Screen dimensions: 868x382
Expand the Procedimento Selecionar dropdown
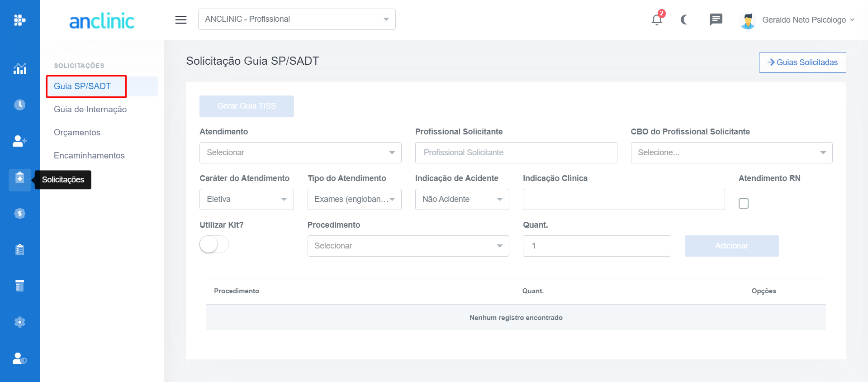pyautogui.click(x=408, y=246)
